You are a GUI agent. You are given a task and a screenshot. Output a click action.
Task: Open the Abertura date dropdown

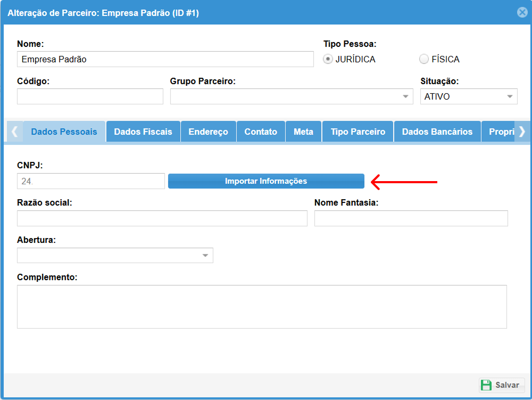point(205,256)
